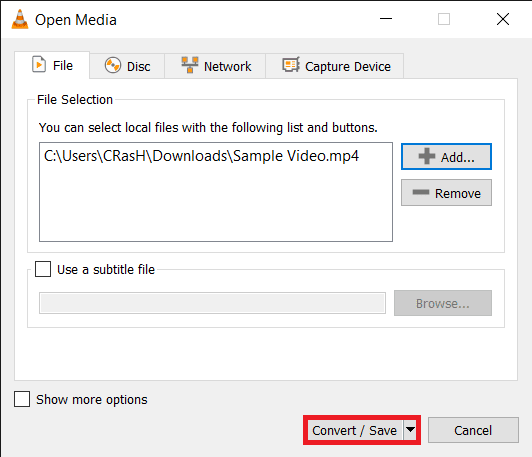Screen dimensions: 532x457
Task: Switch to the Network tab
Action: point(215,66)
